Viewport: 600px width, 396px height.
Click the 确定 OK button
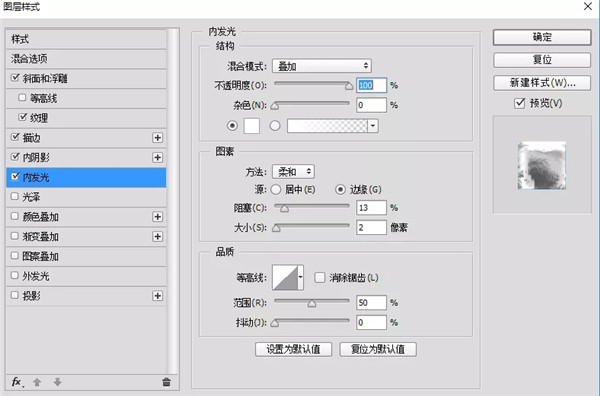[542, 37]
